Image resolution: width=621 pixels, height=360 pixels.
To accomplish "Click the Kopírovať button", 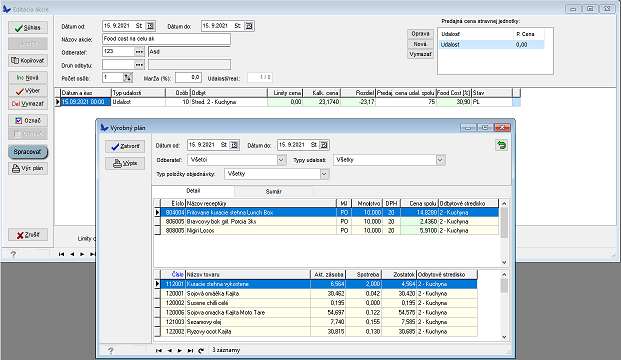I will [x=28, y=61].
